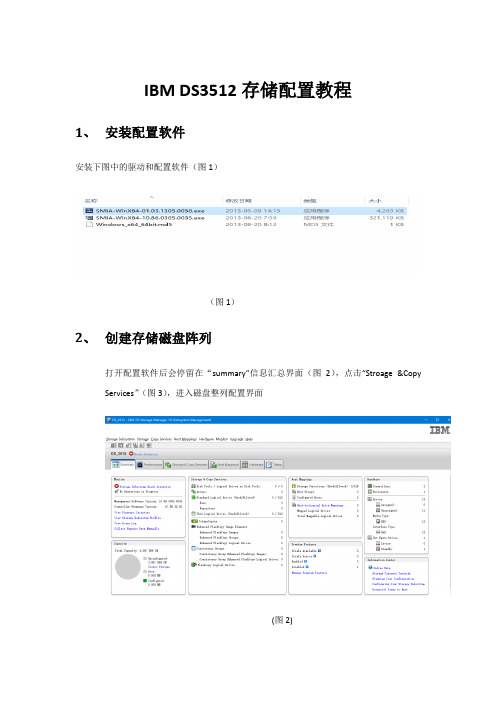Image resolution: width=496 pixels, height=702 pixels.
Task: Sort files by 名称 column header
Action: [x=91, y=201]
